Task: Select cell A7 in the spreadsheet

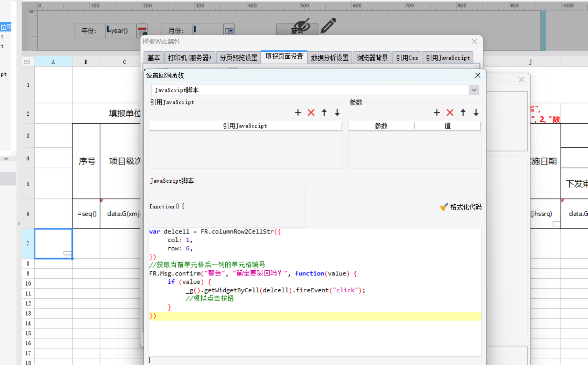Action: click(53, 244)
